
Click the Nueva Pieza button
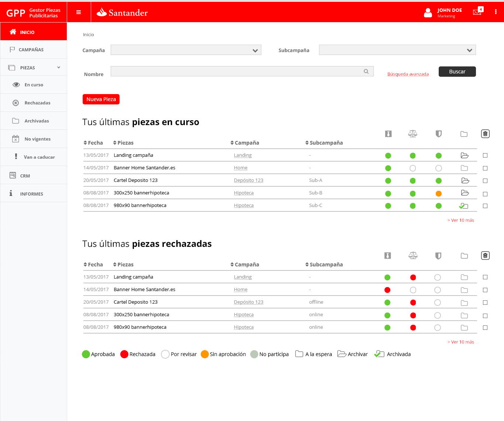(101, 99)
